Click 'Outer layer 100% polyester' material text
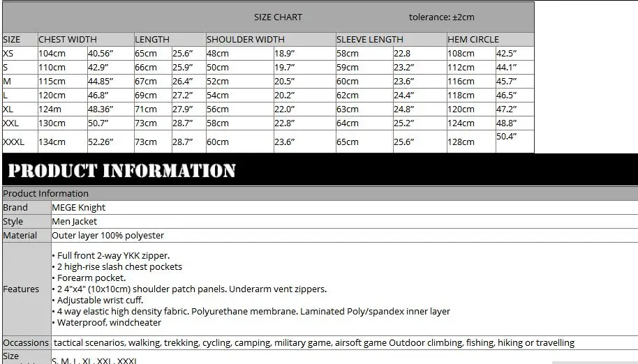This screenshot has width=638, height=364. pos(107,235)
